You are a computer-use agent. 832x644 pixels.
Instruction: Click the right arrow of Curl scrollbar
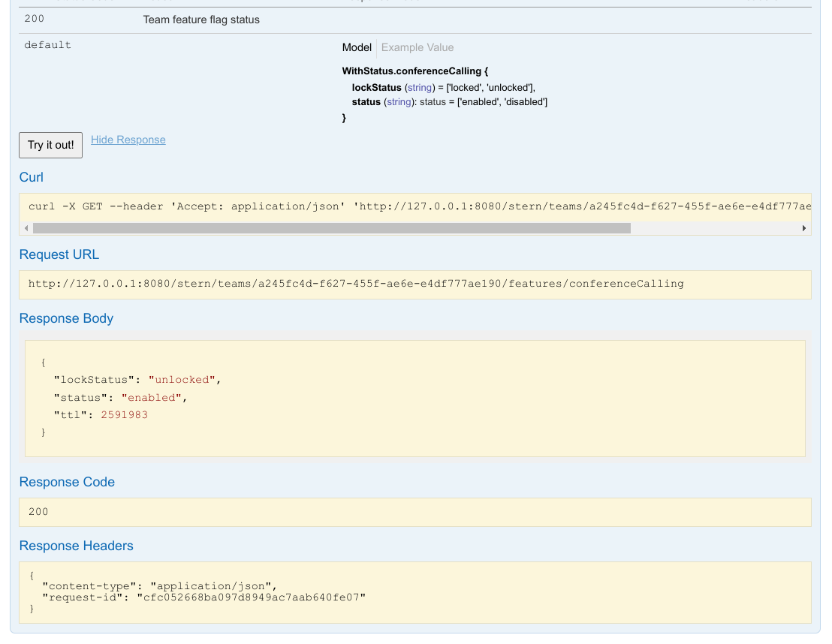[x=804, y=228]
